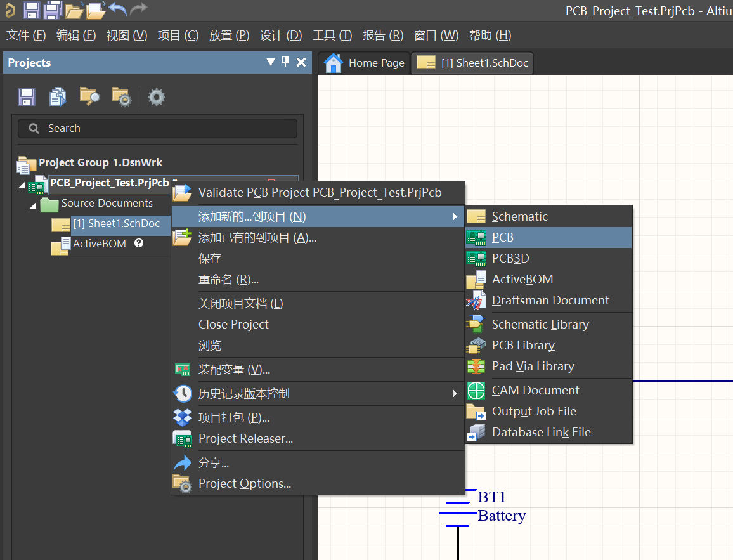This screenshot has height=560, width=733.
Task: Select the ActiveBOM document in the tree
Action: click(x=99, y=244)
